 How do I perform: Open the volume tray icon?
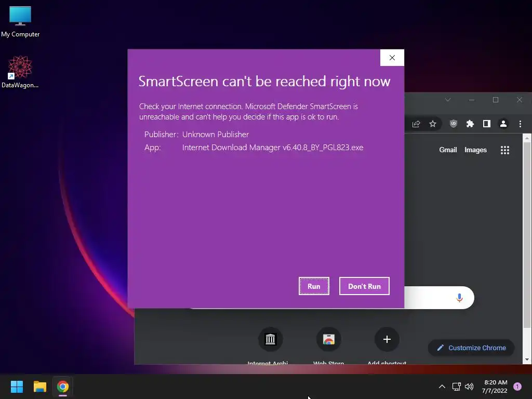coord(469,387)
